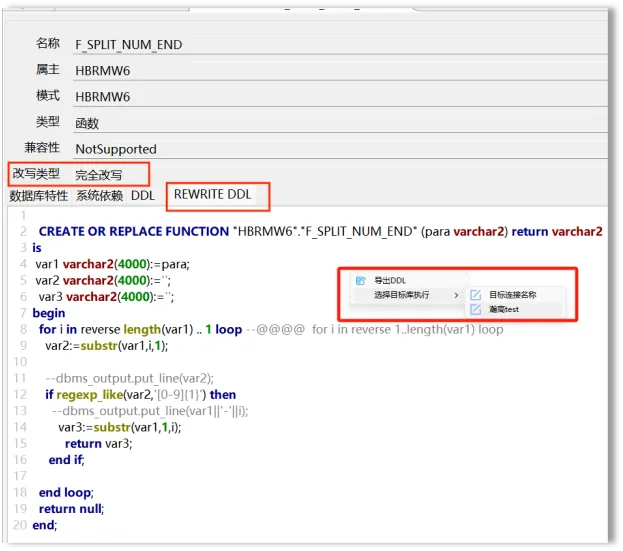The height and width of the screenshot is (551, 623).
Task: Select the REWRITE DDL tab
Action: pos(212,195)
